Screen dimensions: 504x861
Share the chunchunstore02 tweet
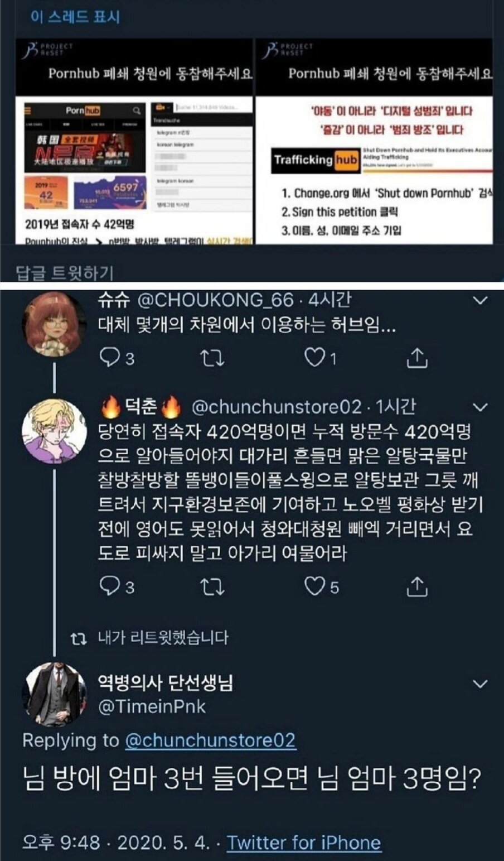coord(416,586)
